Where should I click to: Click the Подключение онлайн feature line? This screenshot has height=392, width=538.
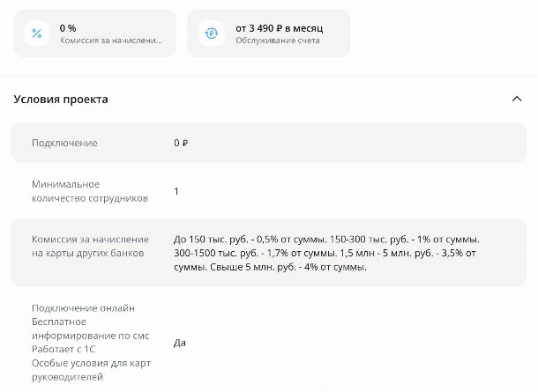click(83, 307)
